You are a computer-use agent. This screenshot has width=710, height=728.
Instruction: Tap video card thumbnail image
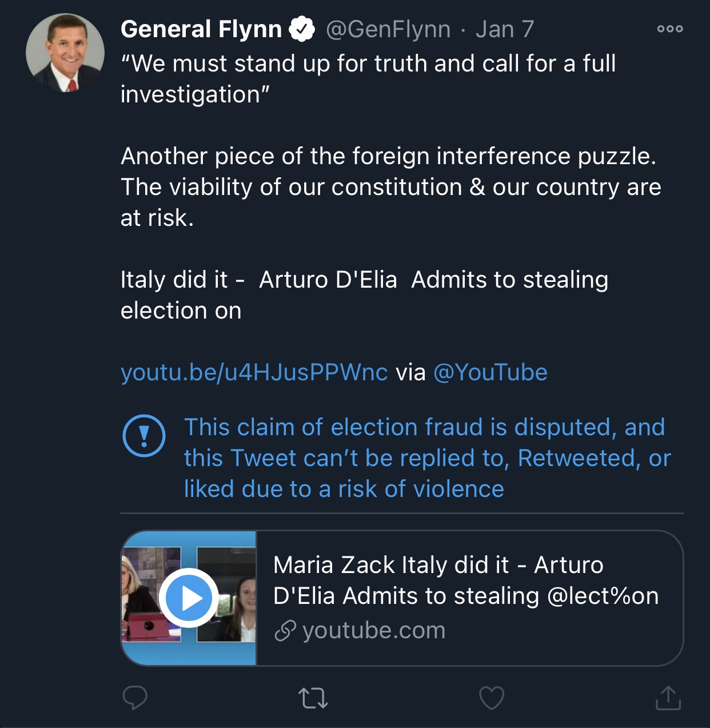[x=189, y=598]
